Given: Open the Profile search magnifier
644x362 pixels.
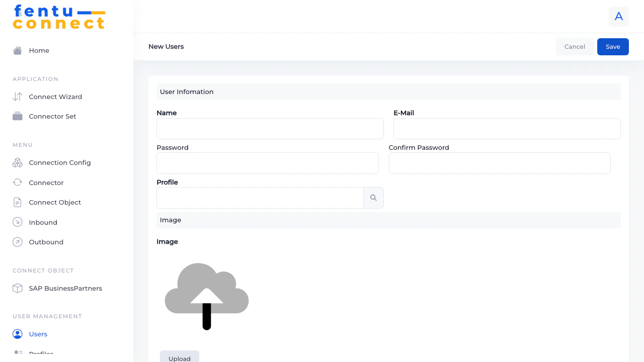Looking at the screenshot, I should tap(373, 198).
